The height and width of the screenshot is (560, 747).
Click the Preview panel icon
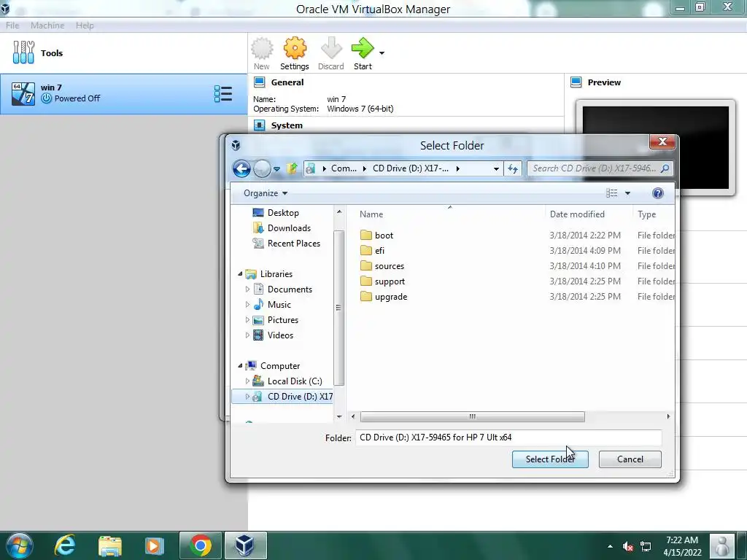pos(576,82)
